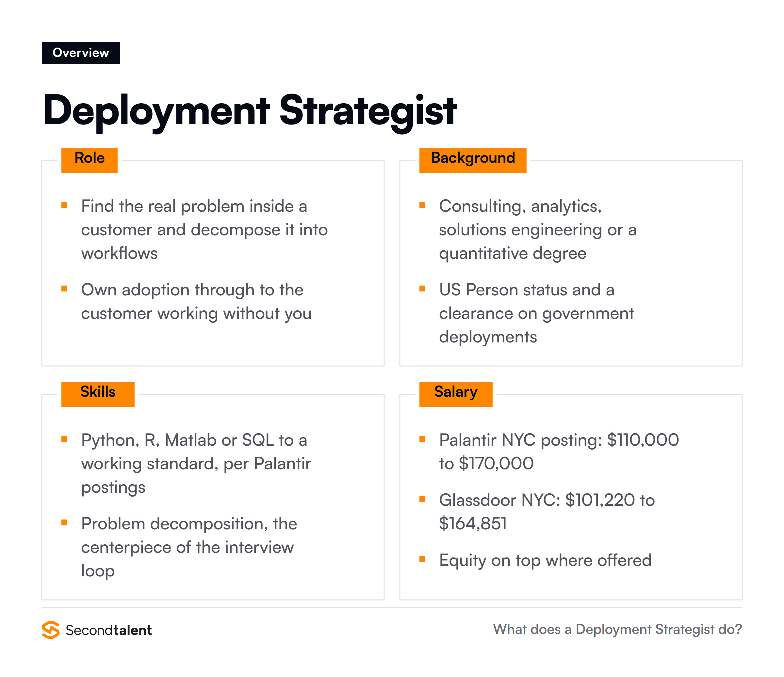This screenshot has width=784, height=677.
Task: Select 'Glassdoor NYC: $101,220 to $164,851' bullet
Action: click(x=547, y=512)
